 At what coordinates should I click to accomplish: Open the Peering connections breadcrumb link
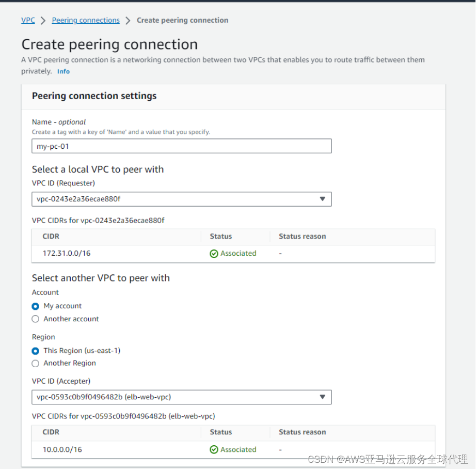click(x=86, y=20)
